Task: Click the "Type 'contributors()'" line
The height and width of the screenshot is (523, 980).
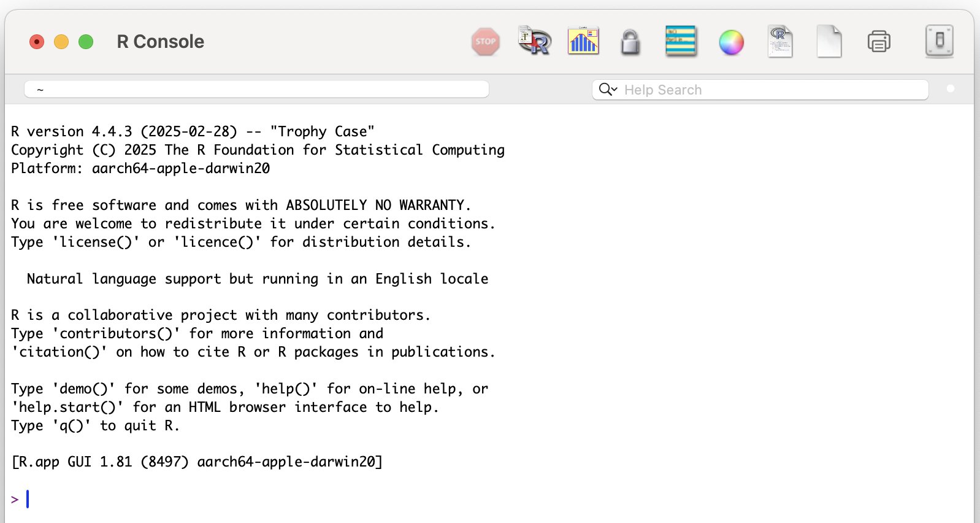Action: coord(197,333)
